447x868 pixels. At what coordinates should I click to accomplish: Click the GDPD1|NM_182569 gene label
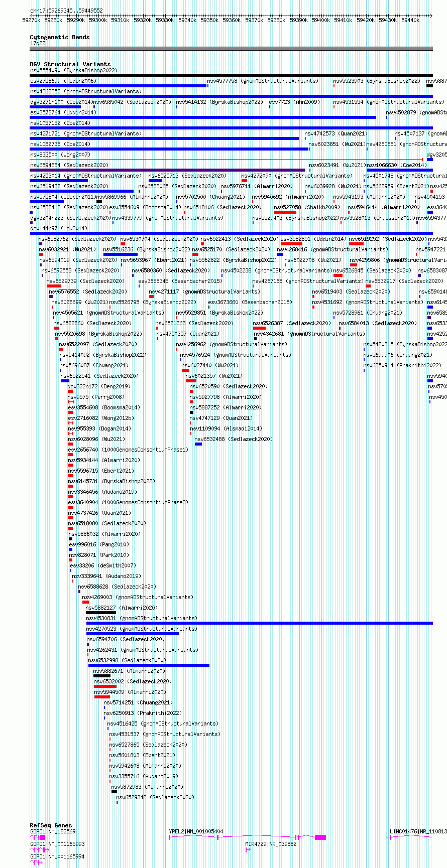[53, 831]
